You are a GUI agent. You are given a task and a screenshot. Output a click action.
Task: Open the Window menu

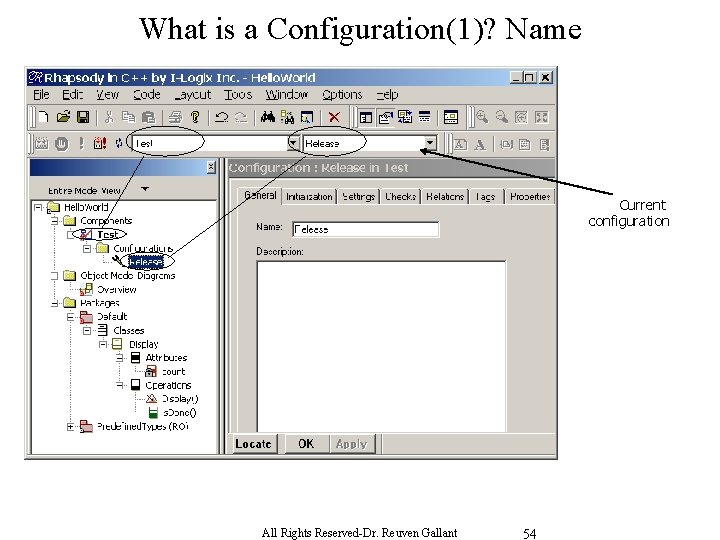coord(287,95)
